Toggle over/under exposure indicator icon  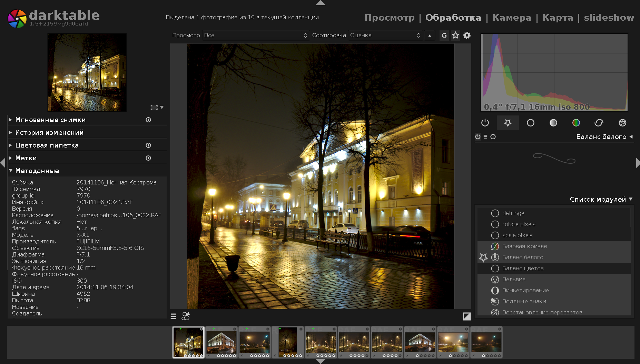[466, 316]
